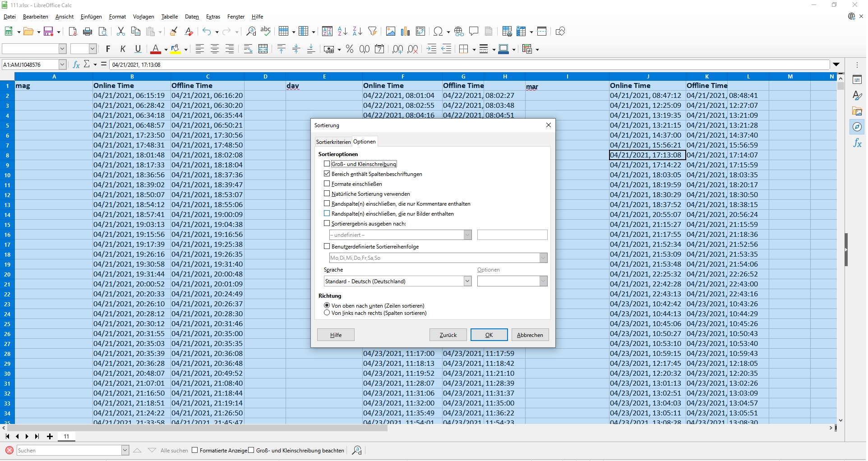Open the Einfügen menu
The image size is (868, 461).
point(91,17)
